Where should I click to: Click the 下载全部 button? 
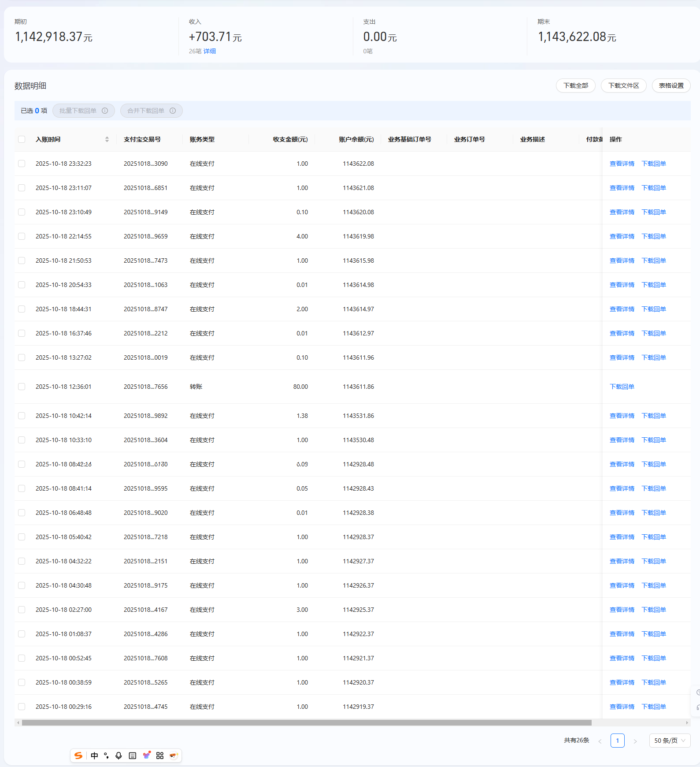tap(575, 86)
